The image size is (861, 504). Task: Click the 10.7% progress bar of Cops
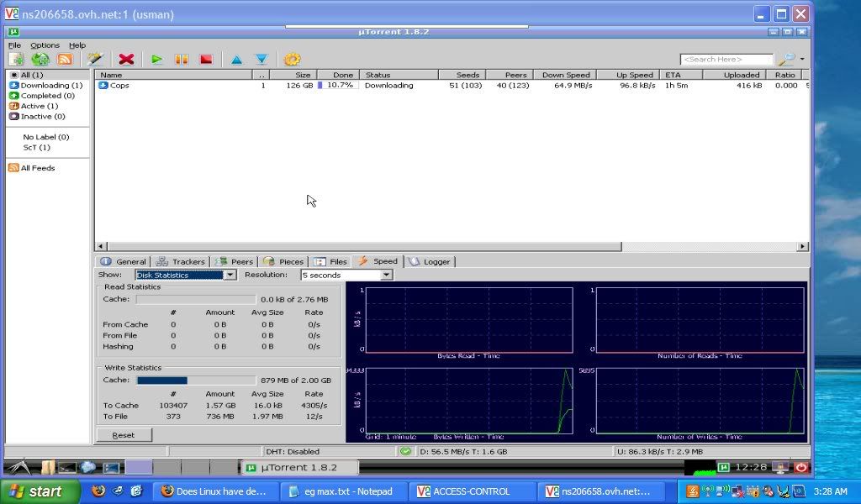point(338,86)
